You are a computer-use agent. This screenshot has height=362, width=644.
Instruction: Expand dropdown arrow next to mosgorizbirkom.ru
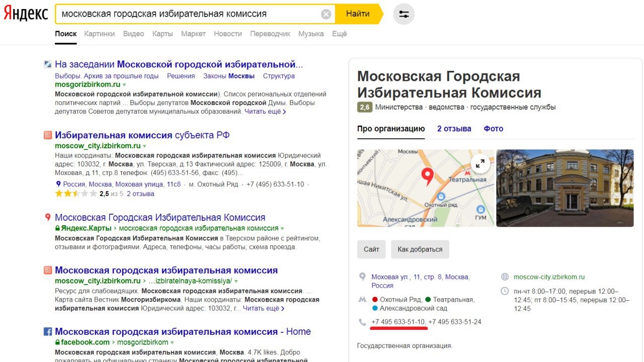(124, 85)
